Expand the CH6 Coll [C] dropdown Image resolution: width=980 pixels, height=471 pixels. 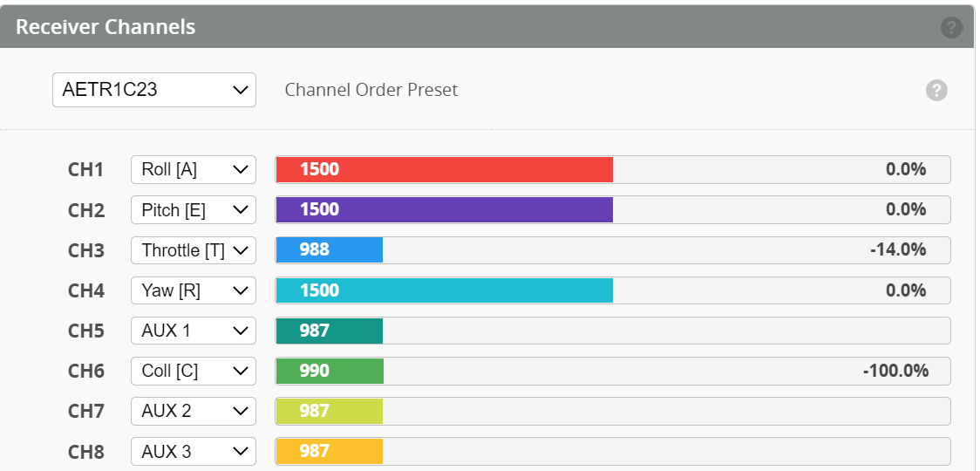[194, 371]
